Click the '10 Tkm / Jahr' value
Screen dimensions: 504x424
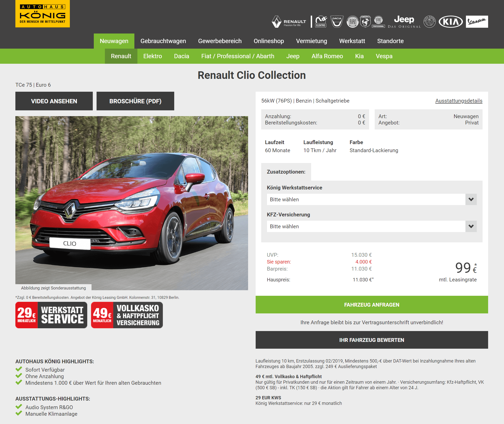pyautogui.click(x=320, y=150)
